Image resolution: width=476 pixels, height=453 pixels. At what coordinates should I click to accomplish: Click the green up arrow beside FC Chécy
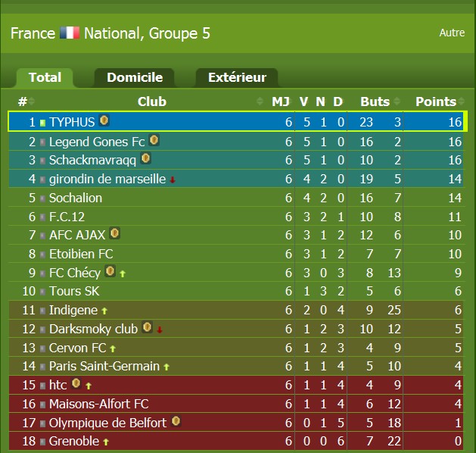(123, 274)
